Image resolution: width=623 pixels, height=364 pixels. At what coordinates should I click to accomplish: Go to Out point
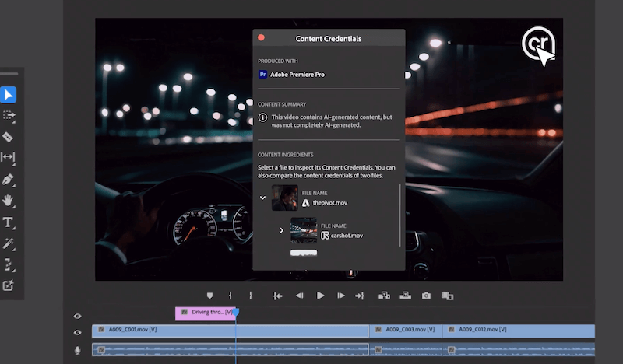point(360,296)
